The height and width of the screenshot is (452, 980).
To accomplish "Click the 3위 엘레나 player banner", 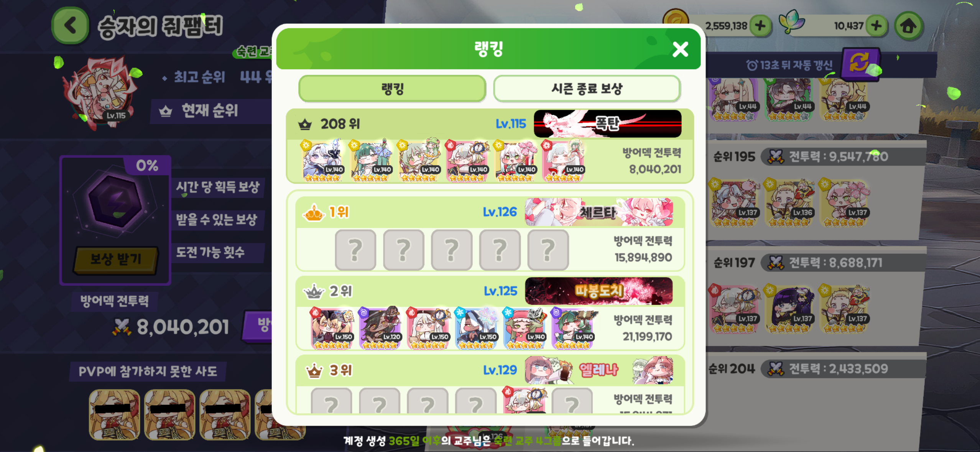I will coord(599,370).
